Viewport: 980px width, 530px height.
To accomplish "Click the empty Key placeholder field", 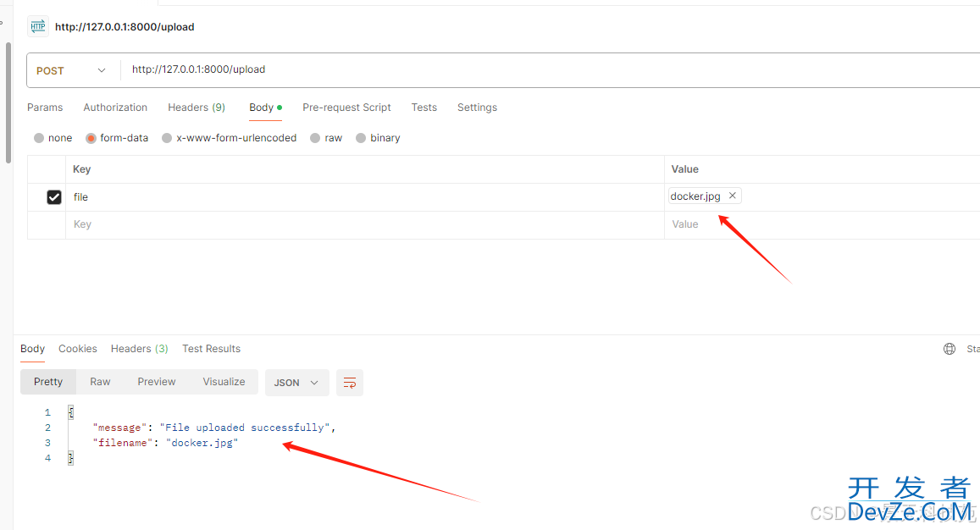I will (x=365, y=224).
